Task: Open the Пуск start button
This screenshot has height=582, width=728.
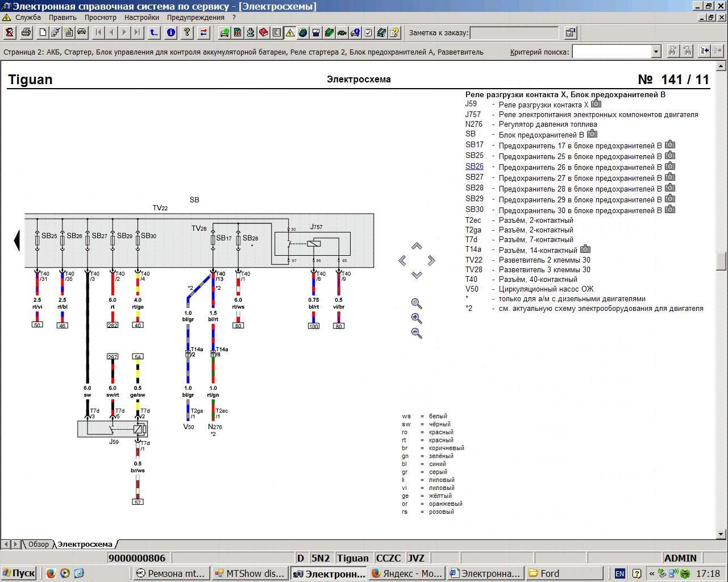Action: (x=19, y=573)
